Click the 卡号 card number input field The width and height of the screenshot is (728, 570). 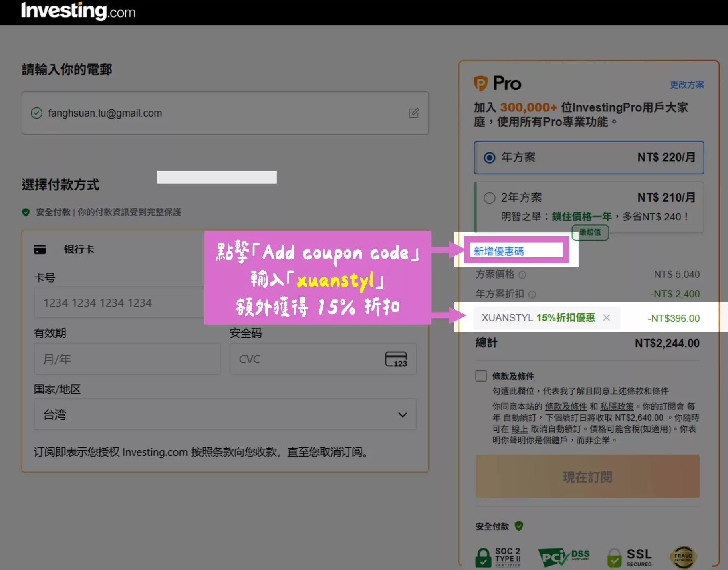click(119, 303)
